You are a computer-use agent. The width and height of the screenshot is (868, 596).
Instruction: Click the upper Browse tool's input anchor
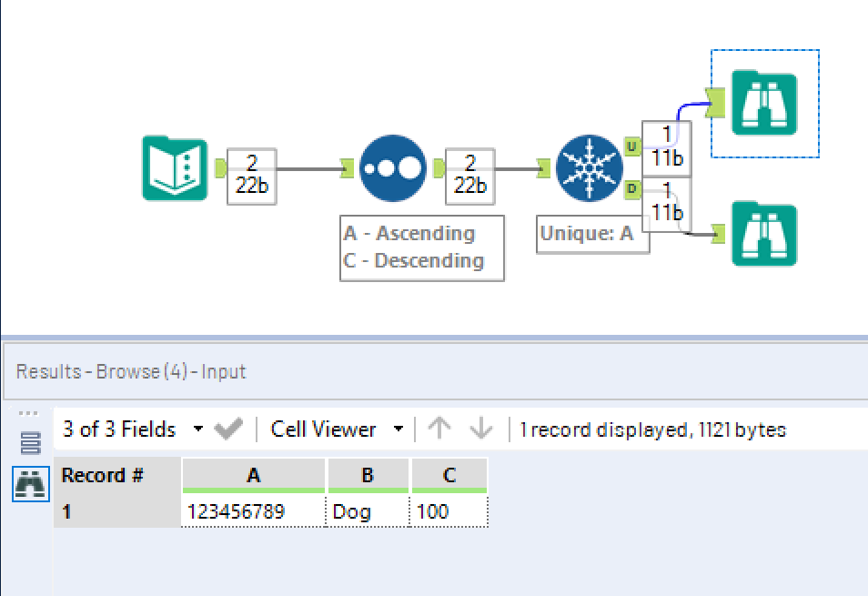[716, 103]
